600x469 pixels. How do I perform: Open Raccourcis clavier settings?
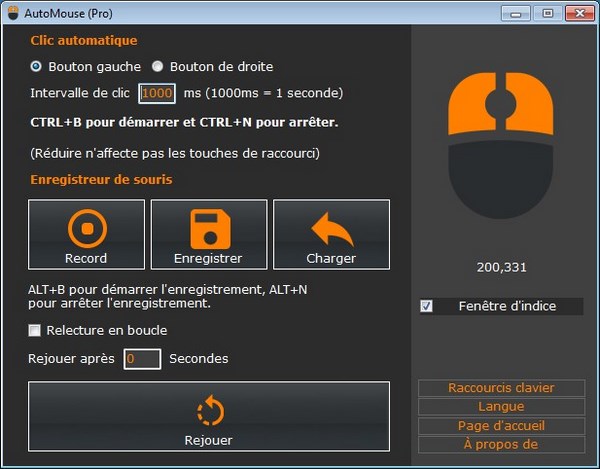pos(501,388)
